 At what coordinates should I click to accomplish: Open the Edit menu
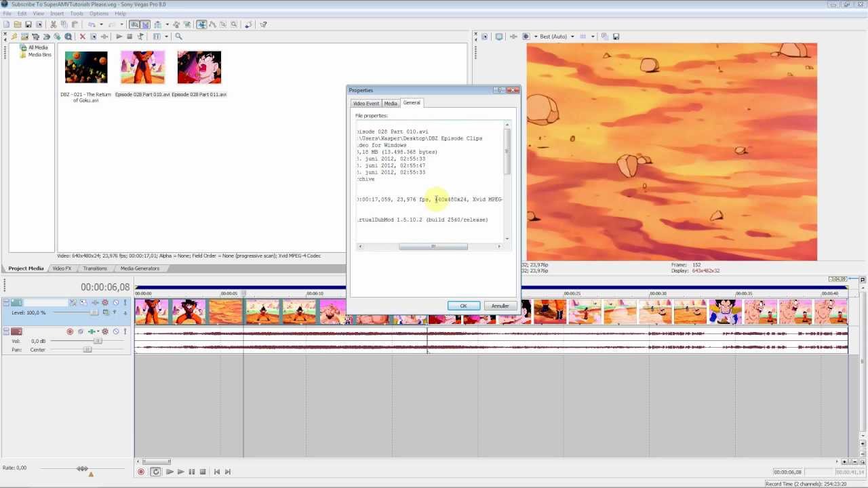pos(22,14)
